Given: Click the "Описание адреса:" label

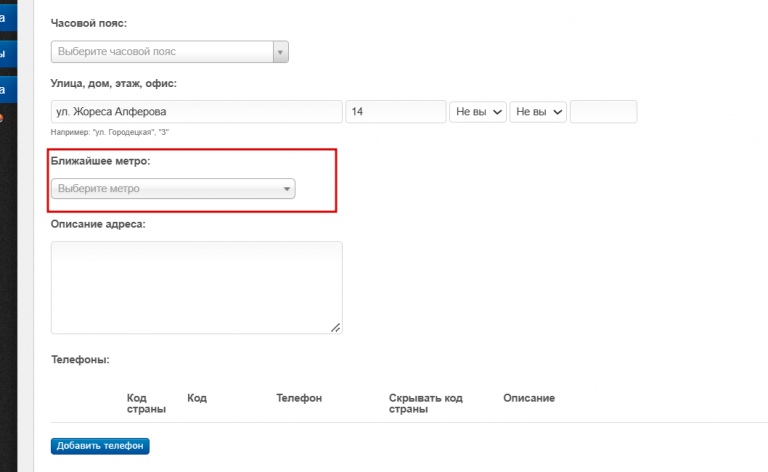Looking at the screenshot, I should tap(98, 224).
